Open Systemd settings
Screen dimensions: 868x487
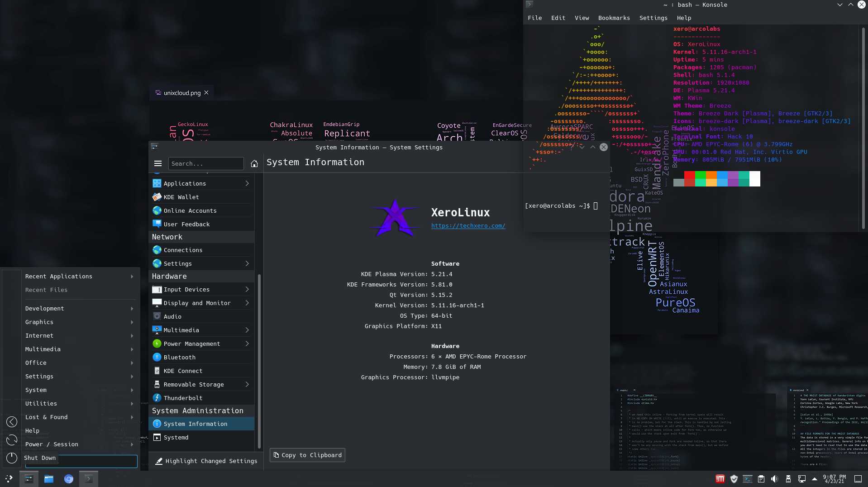tap(201, 437)
